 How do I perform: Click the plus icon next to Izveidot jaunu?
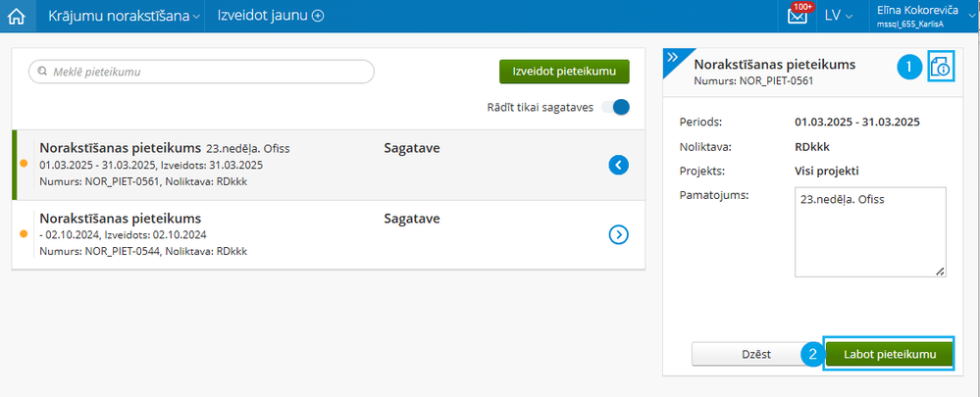318,17
